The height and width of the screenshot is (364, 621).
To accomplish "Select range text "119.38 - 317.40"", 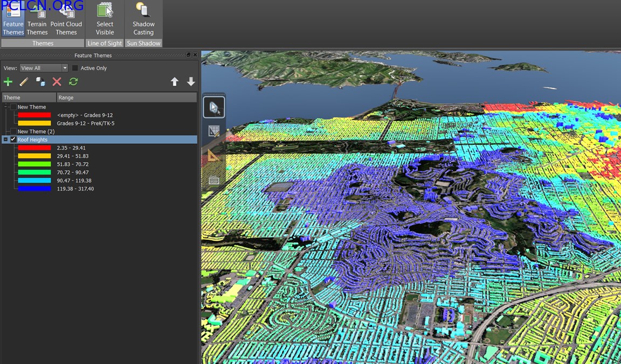I will tap(75, 188).
